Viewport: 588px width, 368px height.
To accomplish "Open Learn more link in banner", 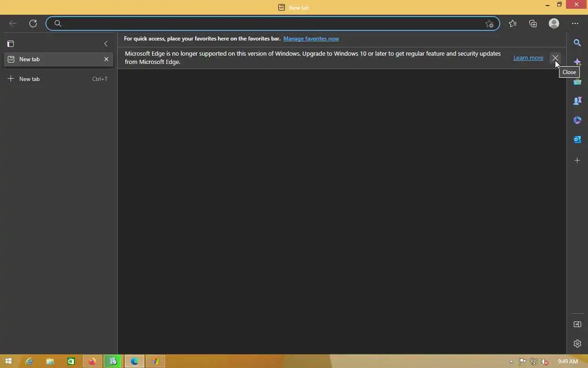I will [x=528, y=58].
